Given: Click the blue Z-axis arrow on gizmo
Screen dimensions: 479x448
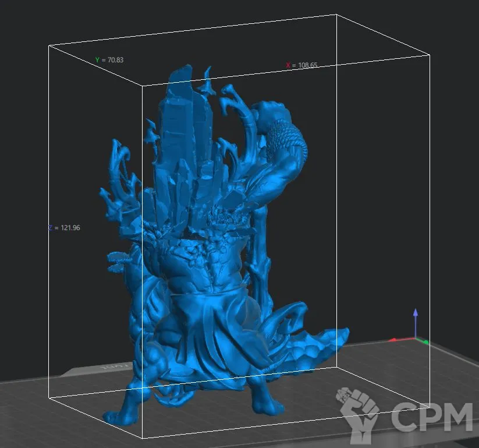Looking at the screenshot, I should coord(415,315).
